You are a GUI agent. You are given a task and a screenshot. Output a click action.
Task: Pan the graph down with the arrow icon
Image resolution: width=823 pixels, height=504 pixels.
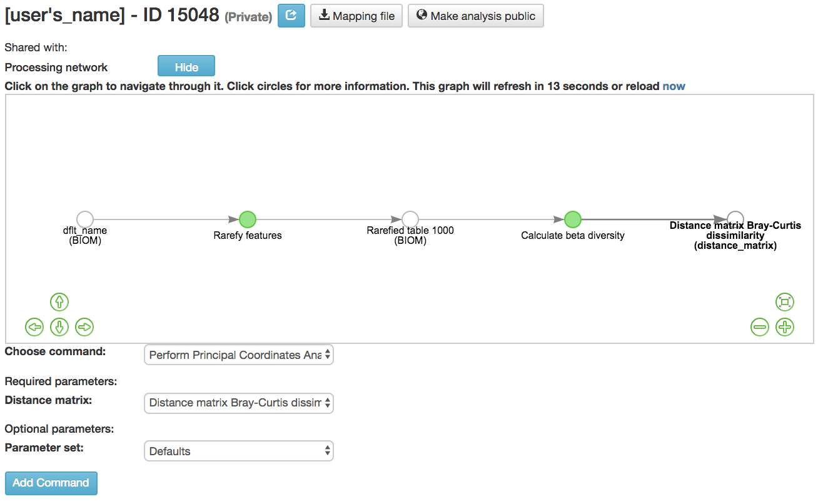coord(59,326)
